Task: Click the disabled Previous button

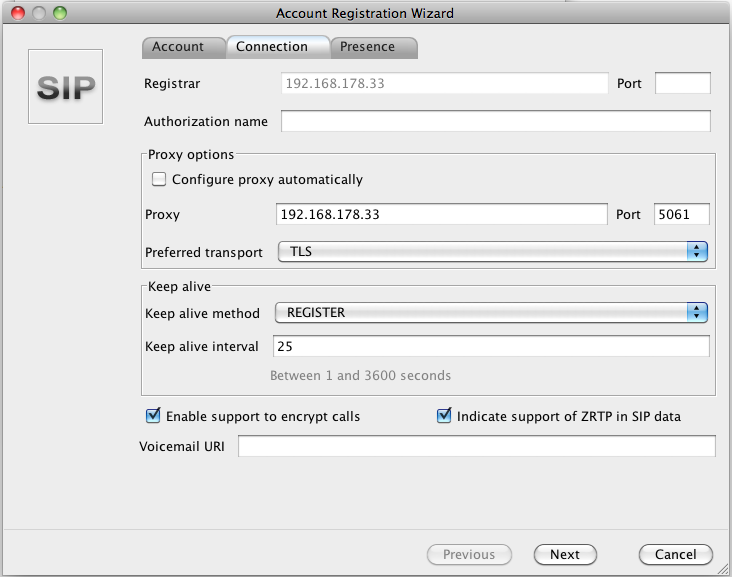Action: pos(469,554)
